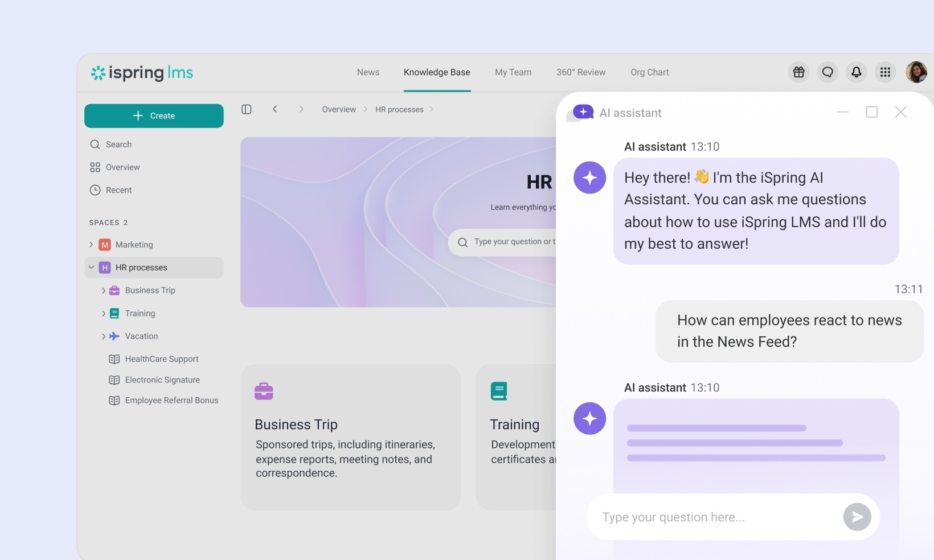Click the HR processes H icon
The height and width of the screenshot is (560, 934).
[x=105, y=267]
